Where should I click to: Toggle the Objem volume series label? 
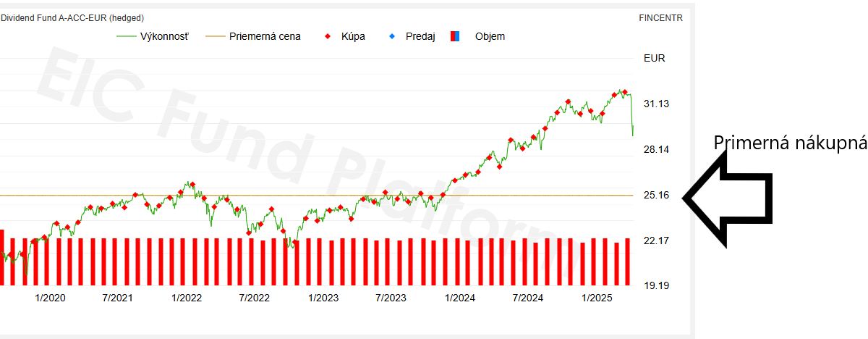pyautogui.click(x=490, y=36)
